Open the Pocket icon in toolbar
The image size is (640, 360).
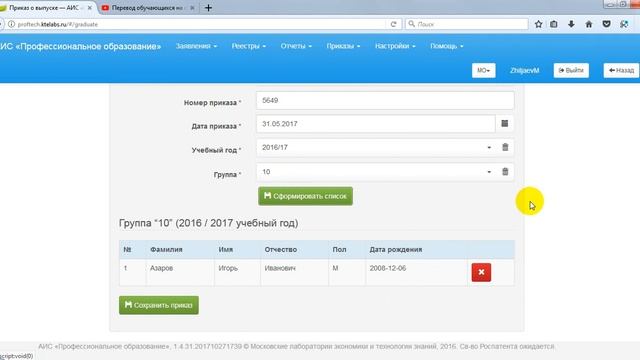point(607,24)
